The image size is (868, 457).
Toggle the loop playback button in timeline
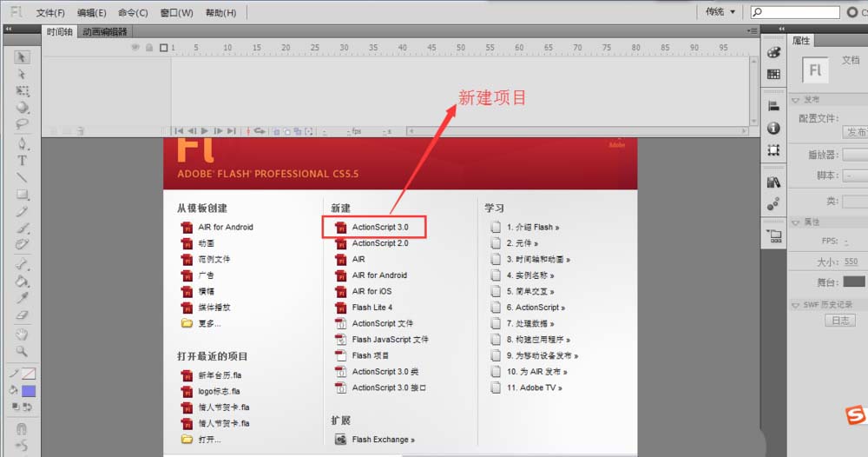259,131
